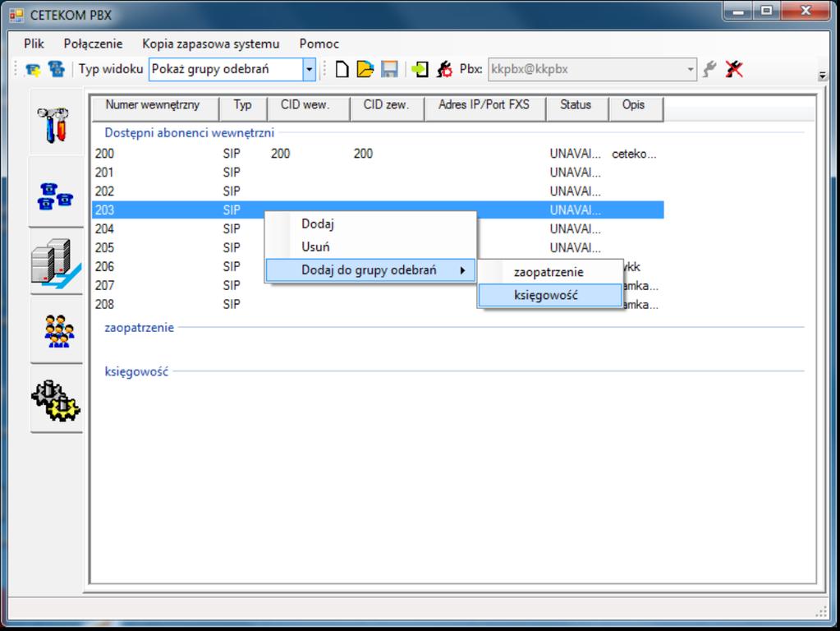This screenshot has height=631, width=840.
Task: Pick zaopatrzenie in the submenu
Action: click(550, 272)
